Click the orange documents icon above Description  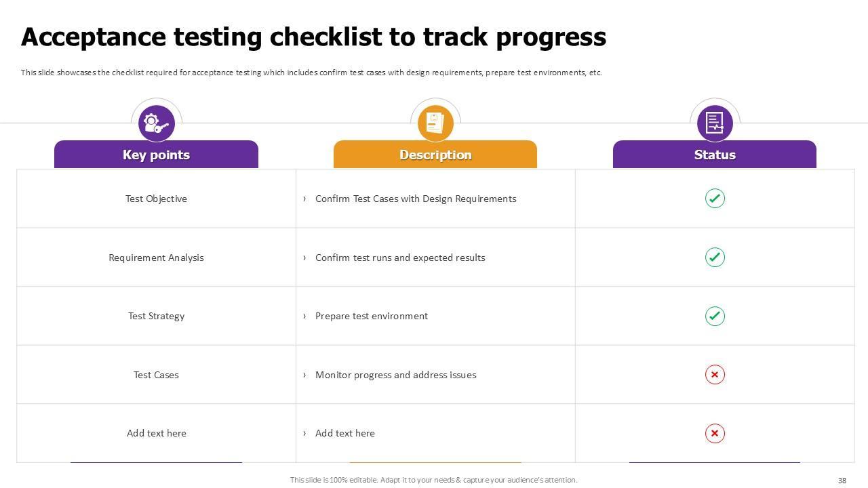(435, 123)
